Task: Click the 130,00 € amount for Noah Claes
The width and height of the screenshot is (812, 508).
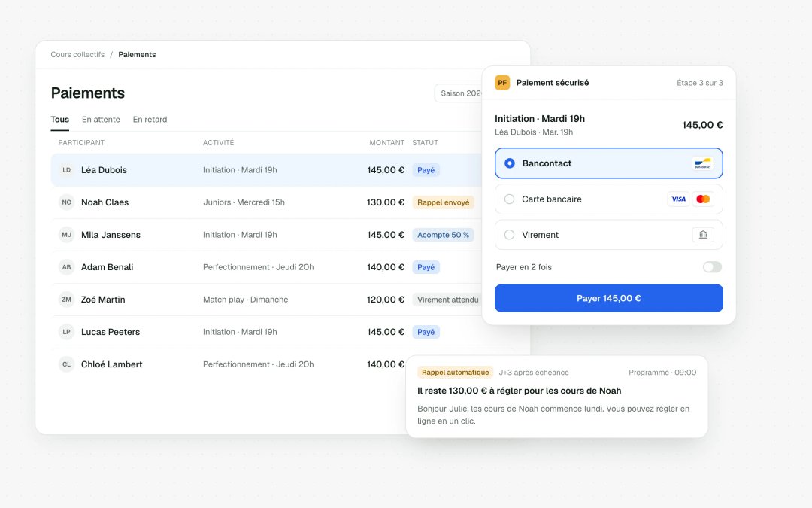Action: 386,202
